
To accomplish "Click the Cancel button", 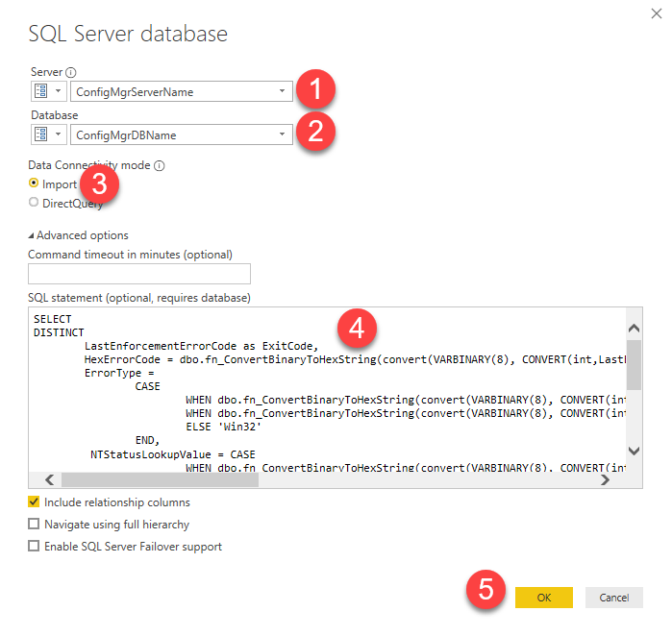I will click(613, 598).
